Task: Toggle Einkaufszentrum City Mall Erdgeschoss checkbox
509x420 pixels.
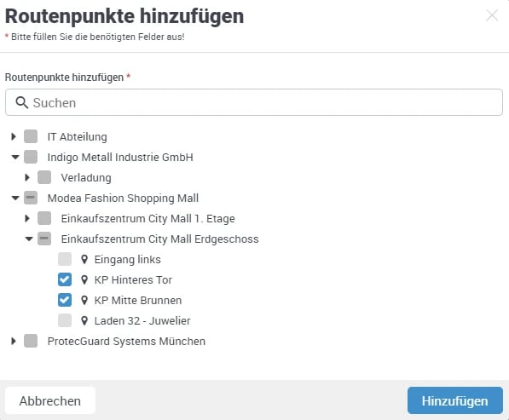Action: coord(44,239)
